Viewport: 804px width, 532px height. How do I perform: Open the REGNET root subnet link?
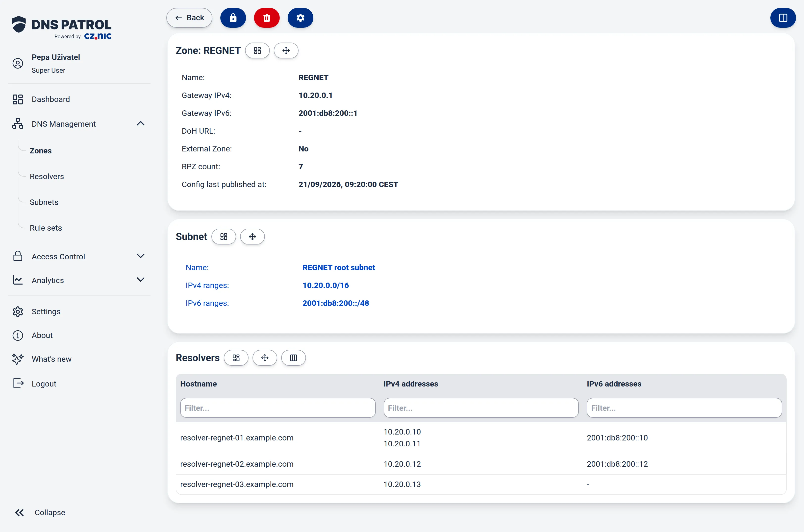pyautogui.click(x=338, y=267)
